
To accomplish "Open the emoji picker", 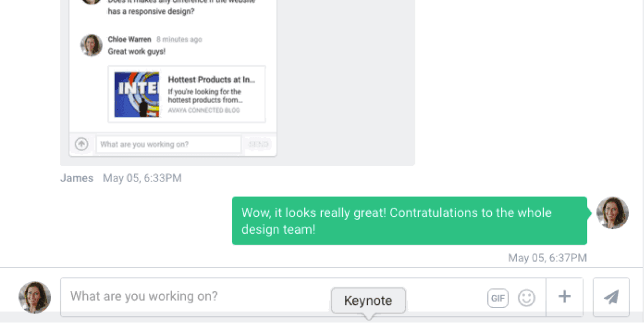I will point(526,298).
